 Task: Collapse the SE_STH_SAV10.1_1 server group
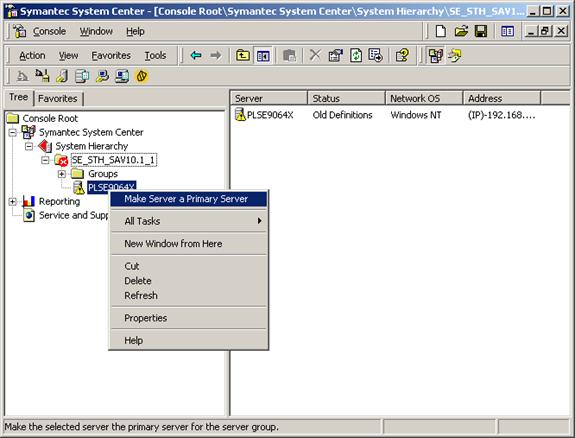(45, 160)
